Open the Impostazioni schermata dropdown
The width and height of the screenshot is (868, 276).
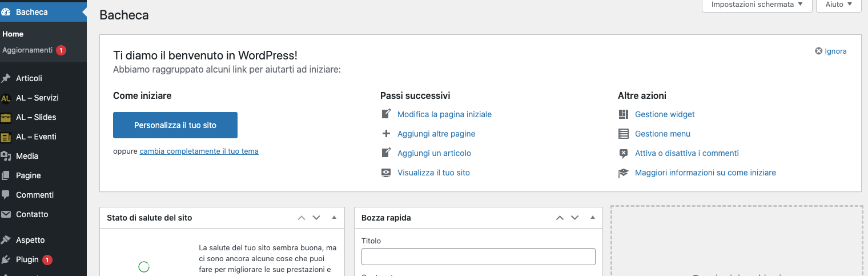pyautogui.click(x=757, y=5)
